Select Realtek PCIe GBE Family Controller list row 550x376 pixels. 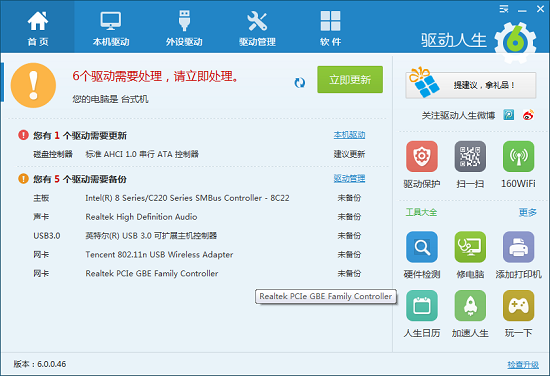[199, 274]
